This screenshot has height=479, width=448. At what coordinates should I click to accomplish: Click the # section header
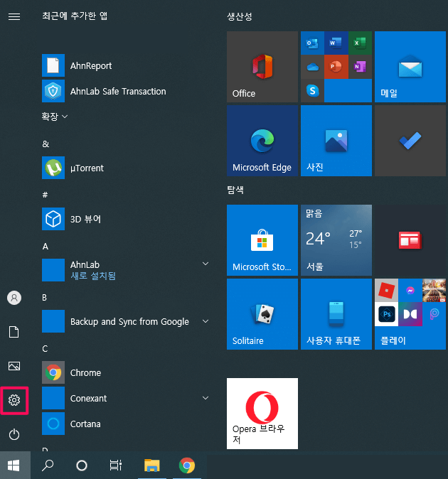(45, 195)
